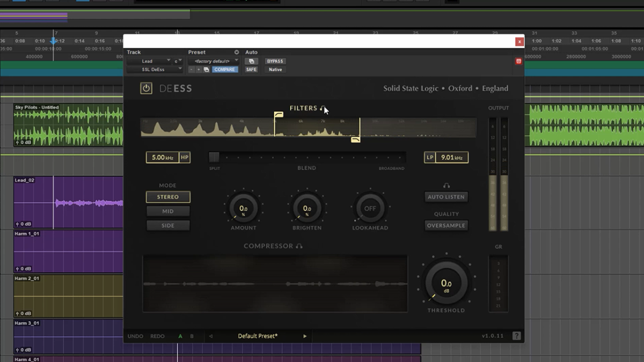The width and height of the screenshot is (644, 362).
Task: Click the preset settings circle icon
Action: 237,53
